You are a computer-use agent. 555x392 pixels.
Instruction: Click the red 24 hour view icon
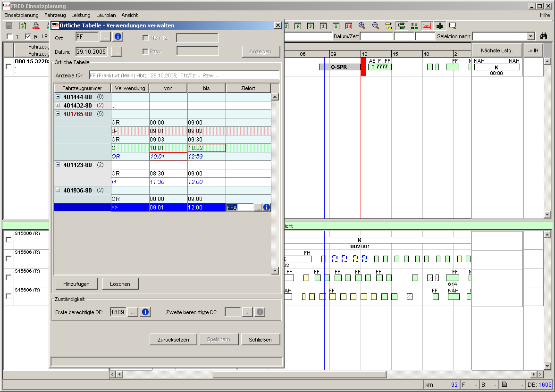pyautogui.click(x=349, y=26)
